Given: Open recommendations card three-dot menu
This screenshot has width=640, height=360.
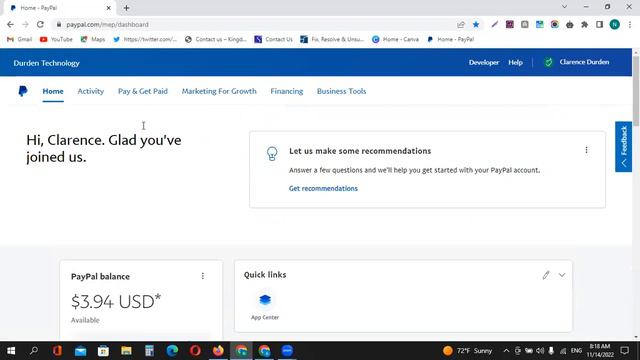Looking at the screenshot, I should coord(587,150).
